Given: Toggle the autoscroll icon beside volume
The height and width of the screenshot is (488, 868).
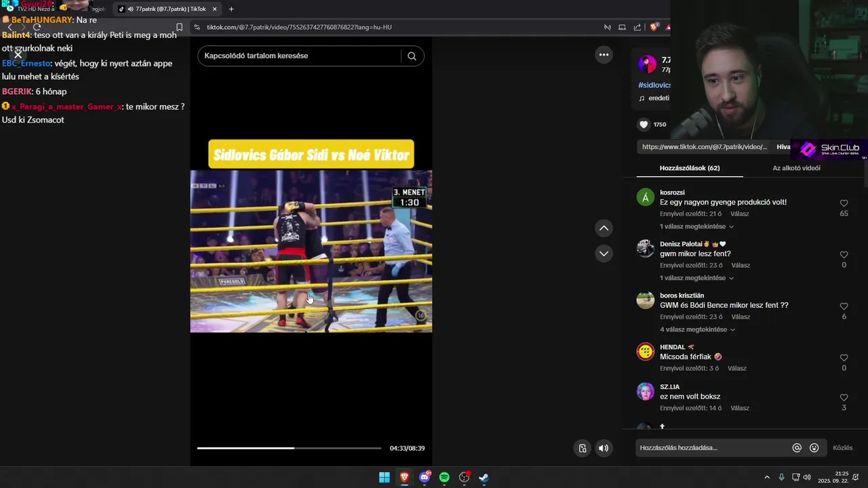Looking at the screenshot, I should [582, 448].
